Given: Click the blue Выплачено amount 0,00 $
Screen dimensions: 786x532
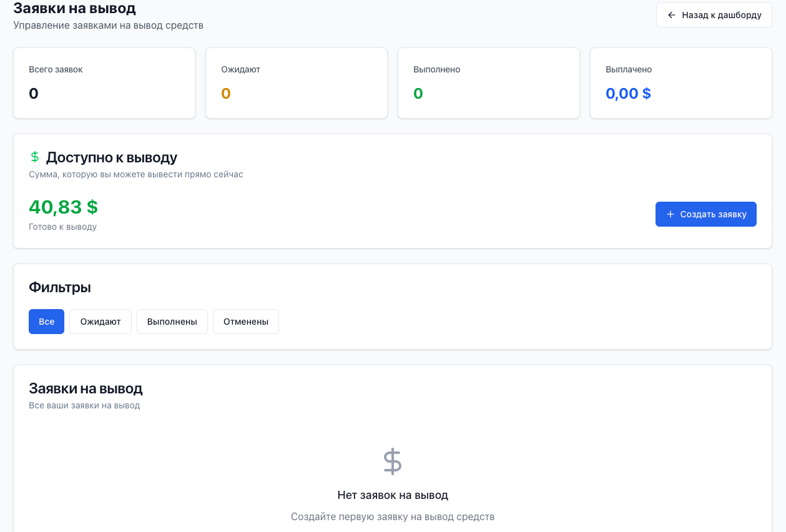Looking at the screenshot, I should click(x=628, y=94).
